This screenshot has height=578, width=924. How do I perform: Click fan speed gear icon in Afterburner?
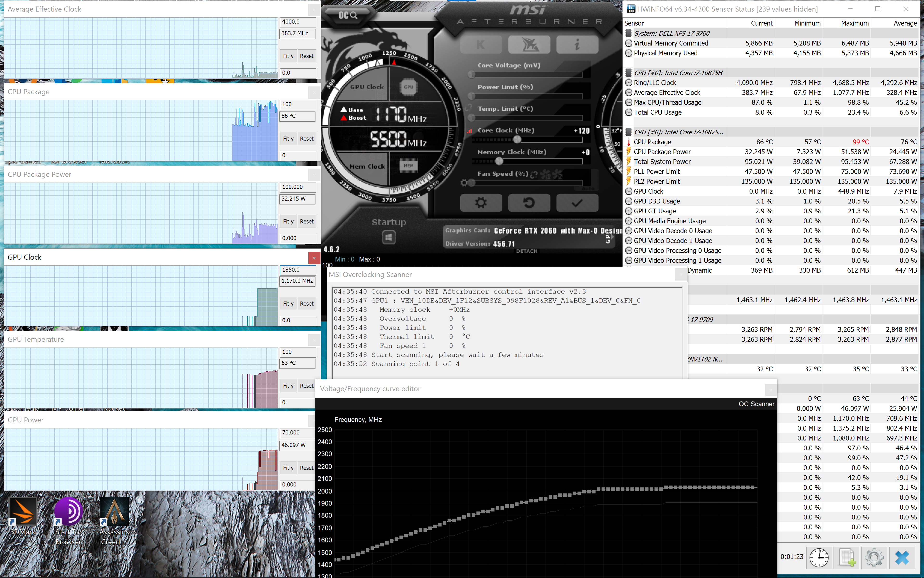pyautogui.click(x=464, y=183)
